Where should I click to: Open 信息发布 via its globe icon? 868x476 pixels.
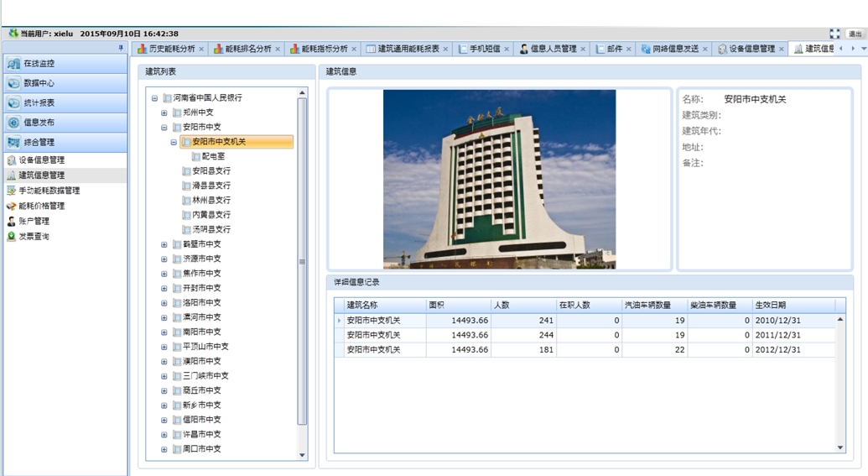coord(13,123)
